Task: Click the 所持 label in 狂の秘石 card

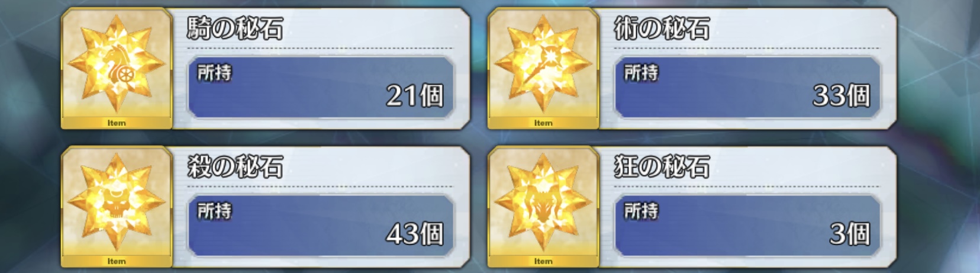Action: tap(641, 211)
